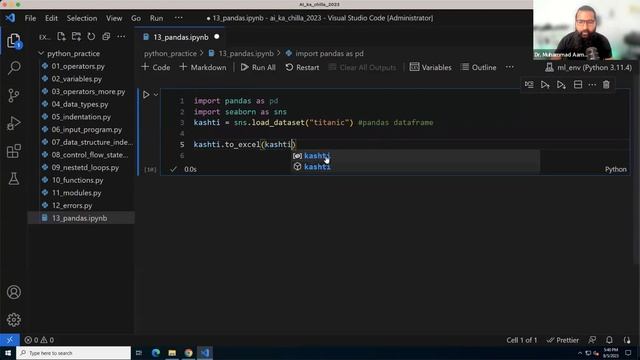Select the 13_pandas.ipynb editor tab

click(x=181, y=37)
